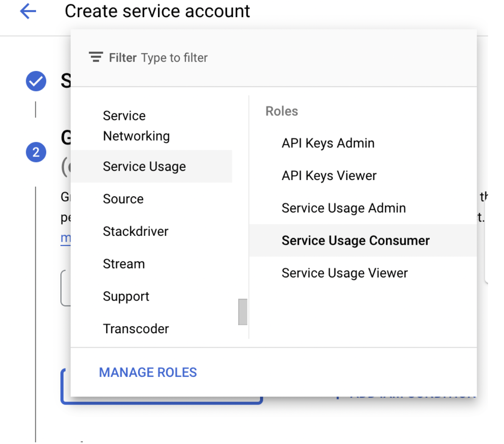Select Service Usage category
Viewport: 504px width, 444px height.
144,167
